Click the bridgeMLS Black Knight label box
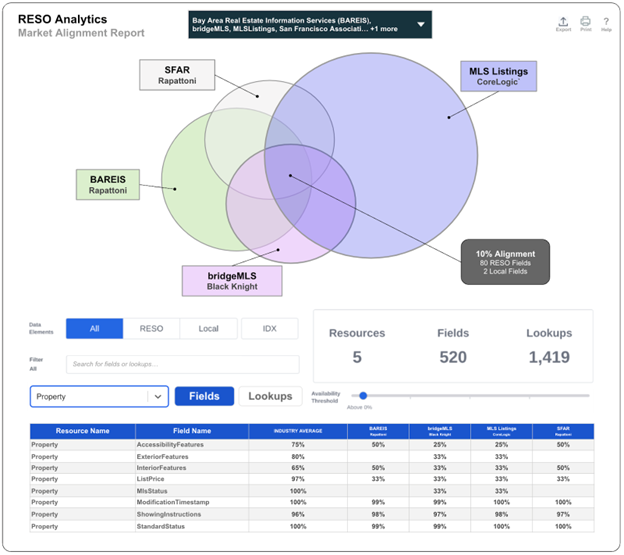This screenshot has height=555, width=624. [233, 282]
